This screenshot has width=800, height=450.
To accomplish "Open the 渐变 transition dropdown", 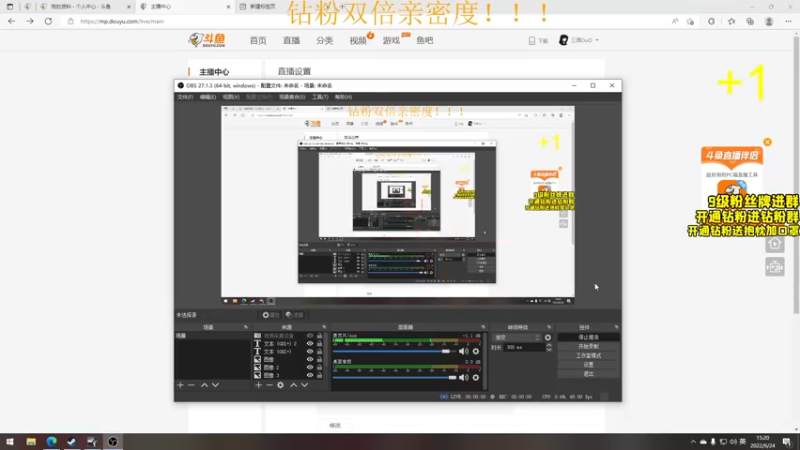I will 516,338.
